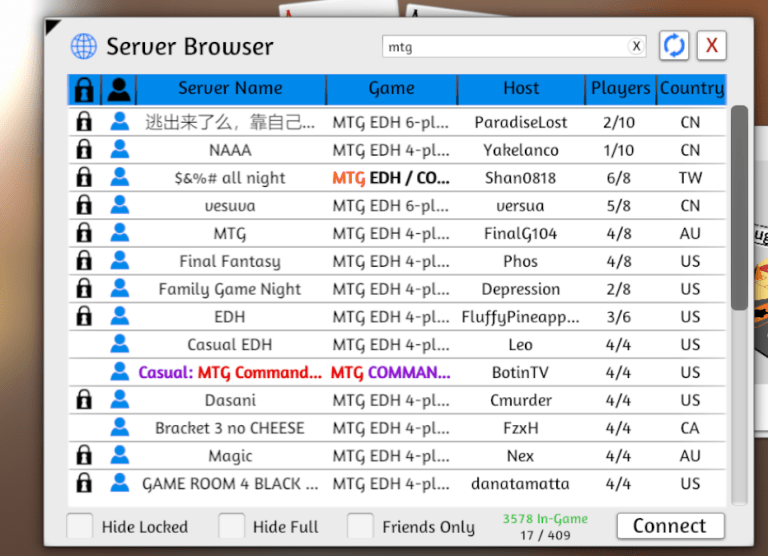This screenshot has height=556, width=768.
Task: Sort by the lock icon column header
Action: point(84,90)
